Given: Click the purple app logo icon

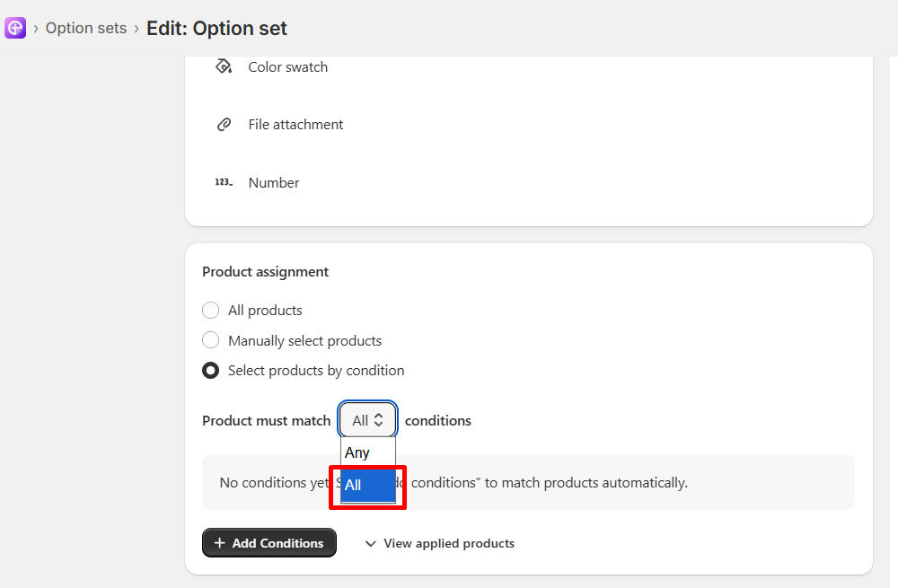Looking at the screenshot, I should 15,28.
